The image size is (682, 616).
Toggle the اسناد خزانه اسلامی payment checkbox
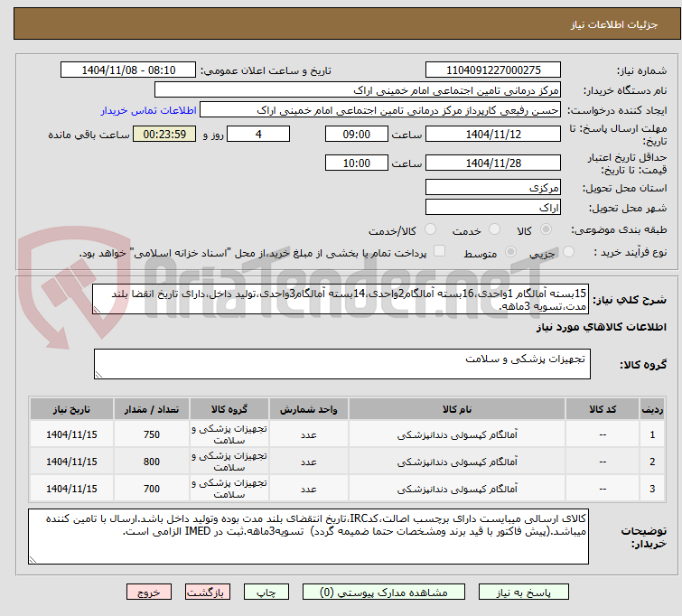[x=440, y=250]
